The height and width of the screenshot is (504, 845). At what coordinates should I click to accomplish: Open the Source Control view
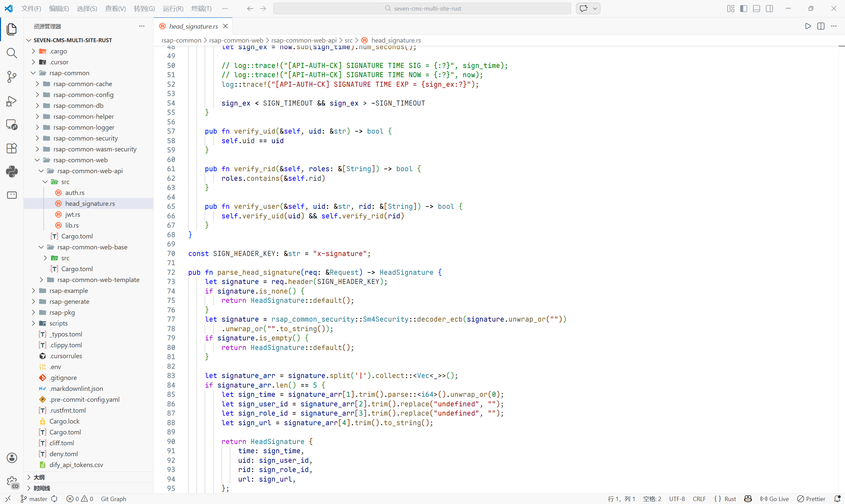tap(12, 77)
